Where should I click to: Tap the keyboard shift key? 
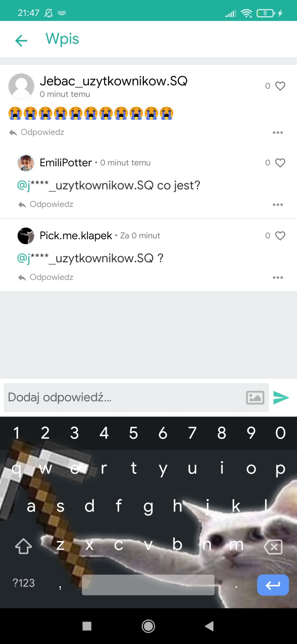click(x=24, y=546)
